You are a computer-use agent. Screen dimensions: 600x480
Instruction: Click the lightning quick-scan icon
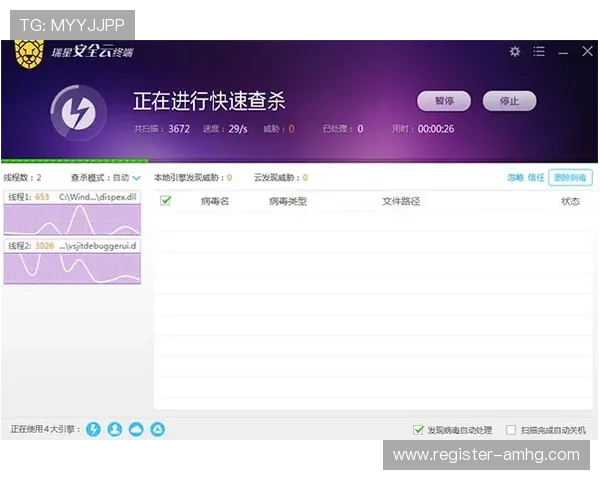78,113
